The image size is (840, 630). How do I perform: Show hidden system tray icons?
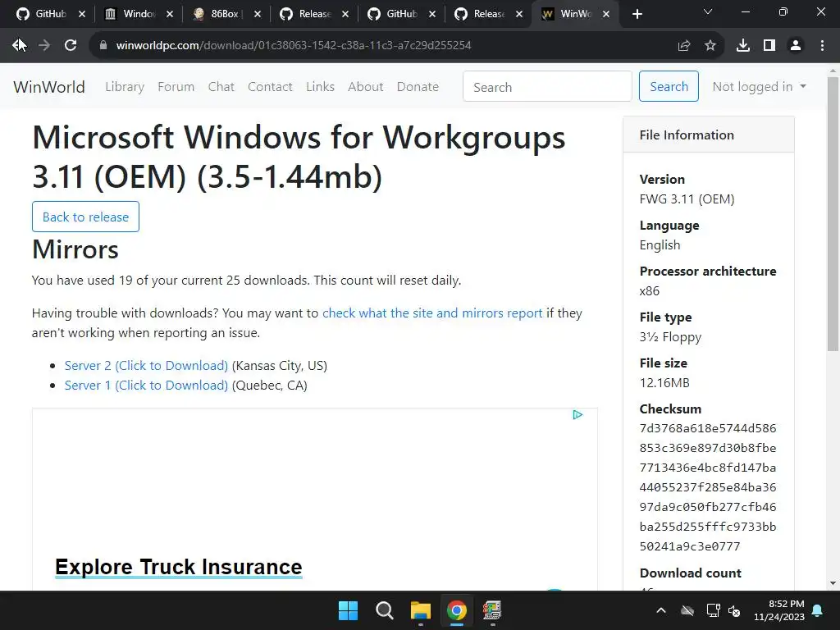click(662, 610)
